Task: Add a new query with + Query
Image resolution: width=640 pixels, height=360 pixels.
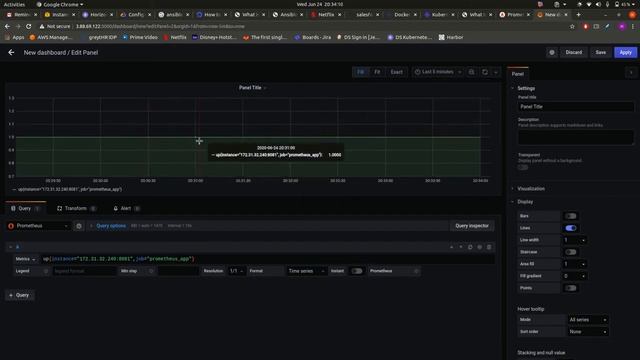Action: 19,295
